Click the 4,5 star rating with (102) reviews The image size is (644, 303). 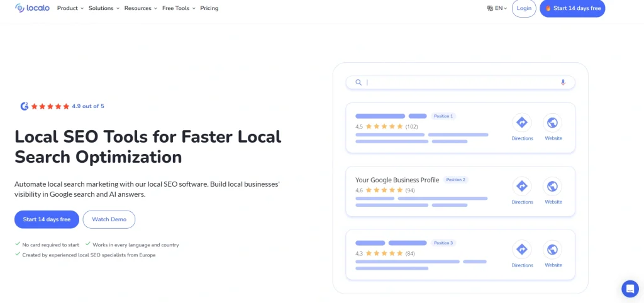(387, 126)
